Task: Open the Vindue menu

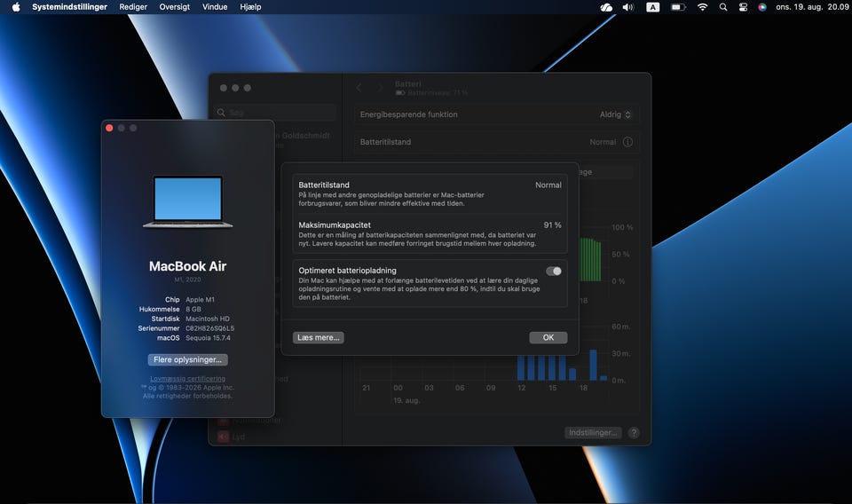Action: pos(215,7)
